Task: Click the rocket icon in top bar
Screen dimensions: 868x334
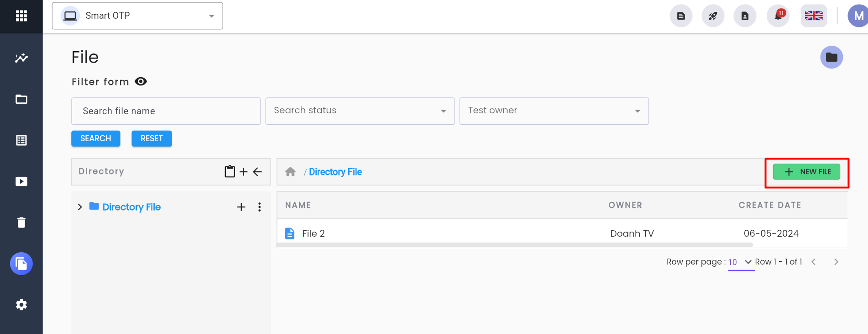Action: click(713, 16)
